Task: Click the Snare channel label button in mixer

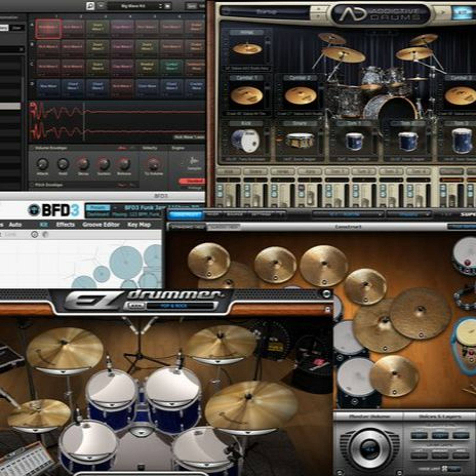Action: pos(256,172)
